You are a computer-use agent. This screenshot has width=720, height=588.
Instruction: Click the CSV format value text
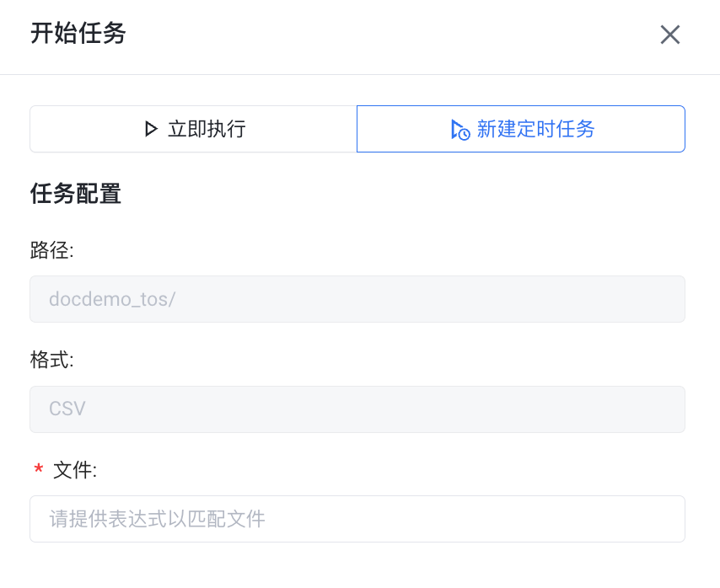(67, 409)
